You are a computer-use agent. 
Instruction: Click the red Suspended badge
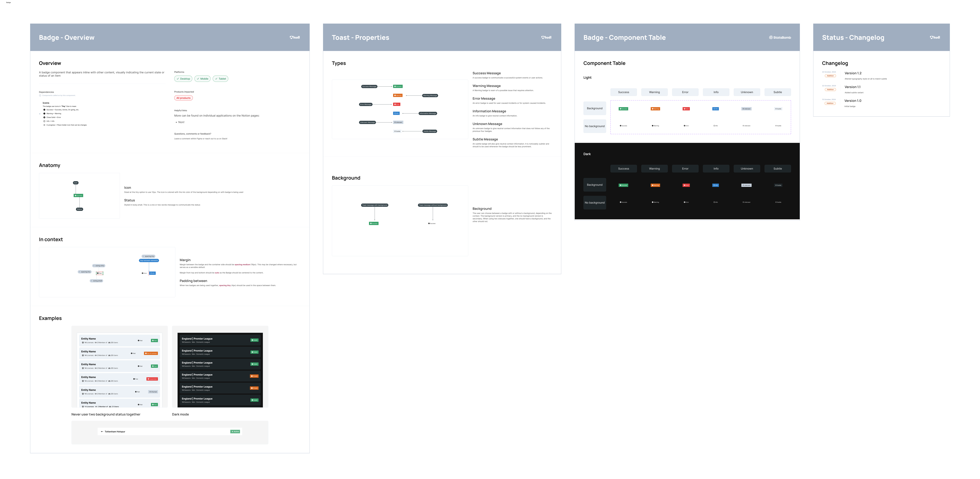pos(152,379)
